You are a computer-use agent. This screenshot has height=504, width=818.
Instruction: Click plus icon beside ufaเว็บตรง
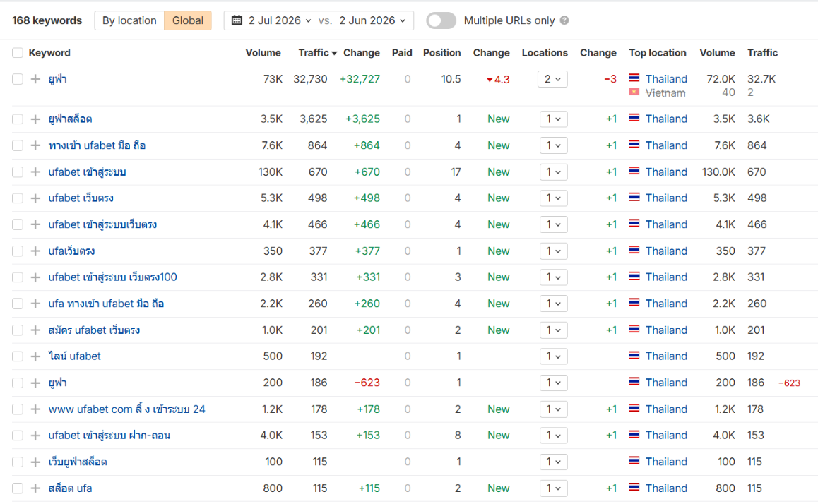point(35,251)
